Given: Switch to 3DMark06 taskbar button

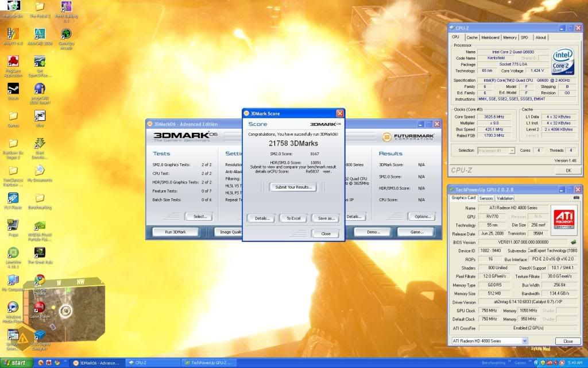Looking at the screenshot, I should [96, 363].
